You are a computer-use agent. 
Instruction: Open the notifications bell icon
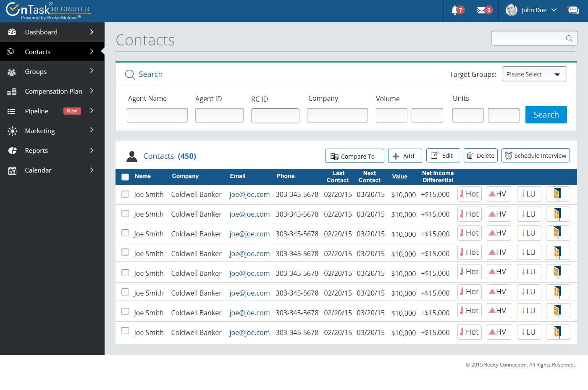click(x=455, y=10)
